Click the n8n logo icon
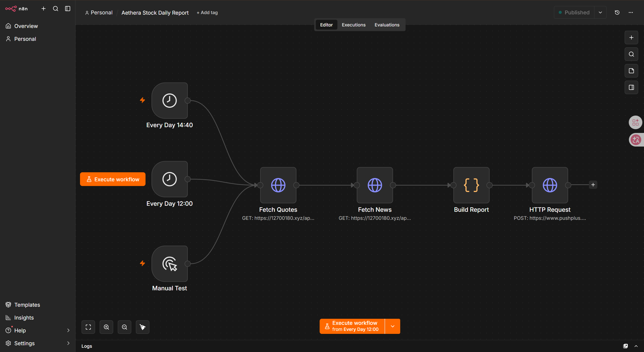644x352 pixels. click(11, 9)
